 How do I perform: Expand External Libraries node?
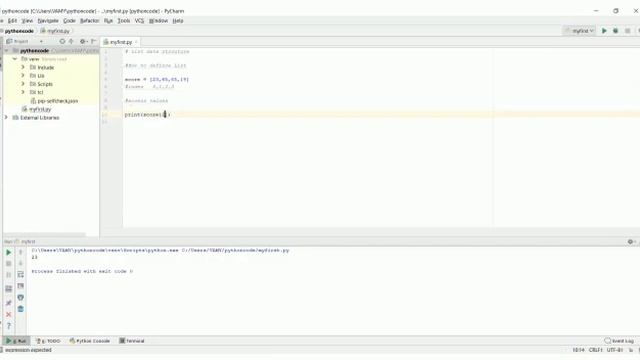(x=6, y=118)
